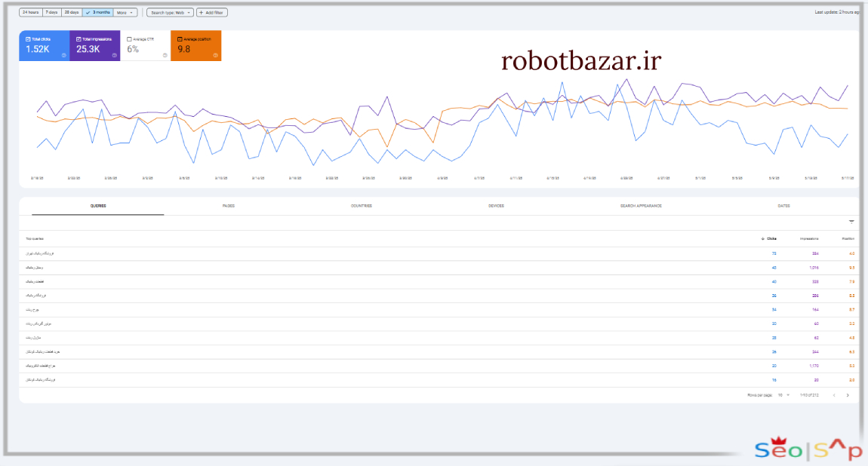Toggle the Average position checkbox
The width and height of the screenshot is (868, 466).
180,39
